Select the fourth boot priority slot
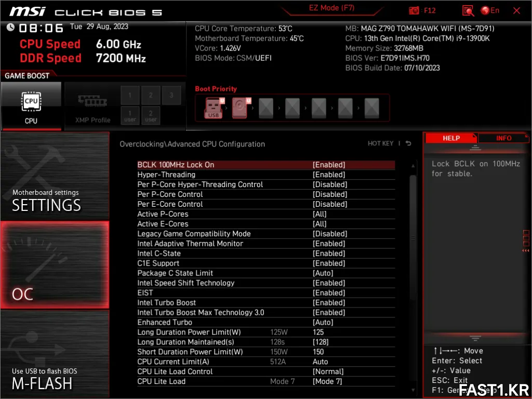This screenshot has width=532, height=399. (x=292, y=108)
